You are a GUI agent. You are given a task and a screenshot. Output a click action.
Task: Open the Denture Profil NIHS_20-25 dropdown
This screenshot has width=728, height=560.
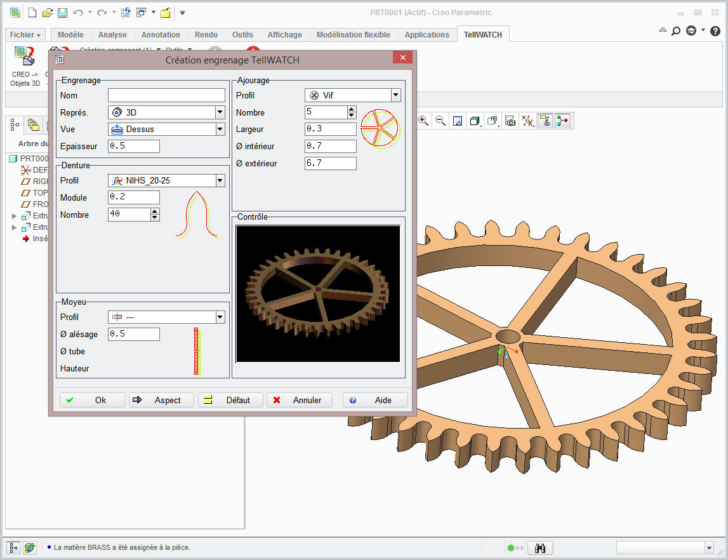coord(220,181)
